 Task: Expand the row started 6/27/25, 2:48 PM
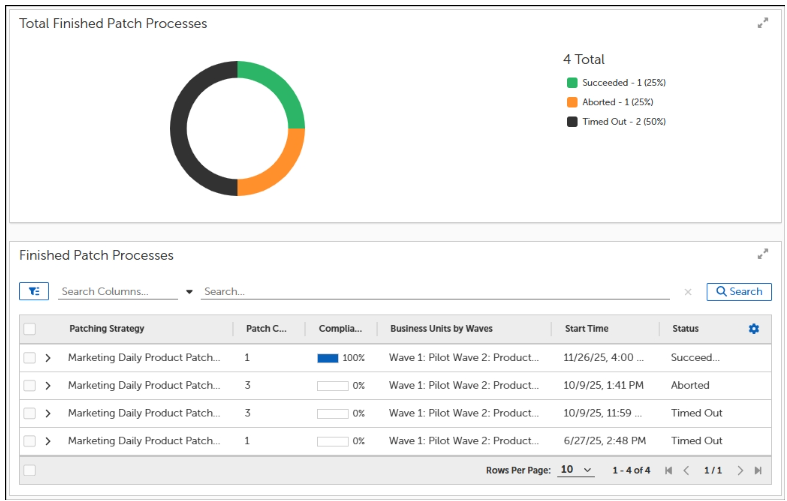click(48, 441)
